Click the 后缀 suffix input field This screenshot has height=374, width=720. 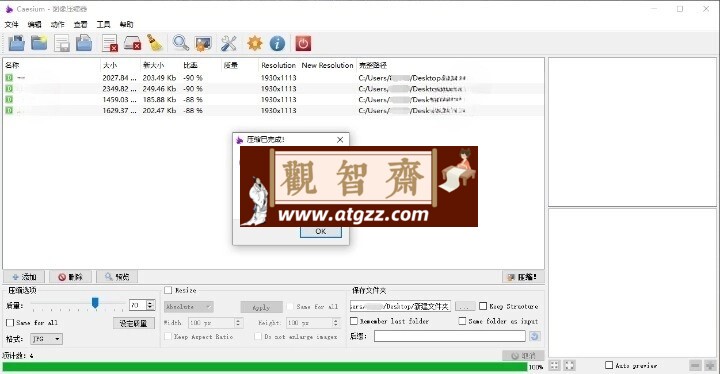450,336
